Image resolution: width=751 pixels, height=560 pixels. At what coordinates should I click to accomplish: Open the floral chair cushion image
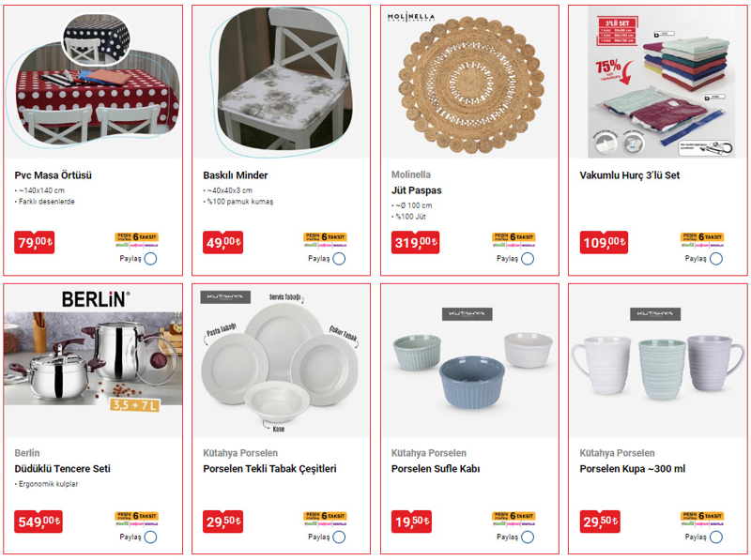(x=281, y=82)
